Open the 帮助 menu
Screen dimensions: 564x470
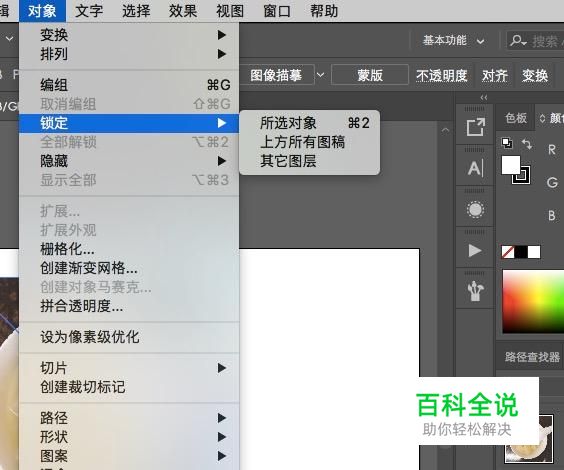point(324,11)
